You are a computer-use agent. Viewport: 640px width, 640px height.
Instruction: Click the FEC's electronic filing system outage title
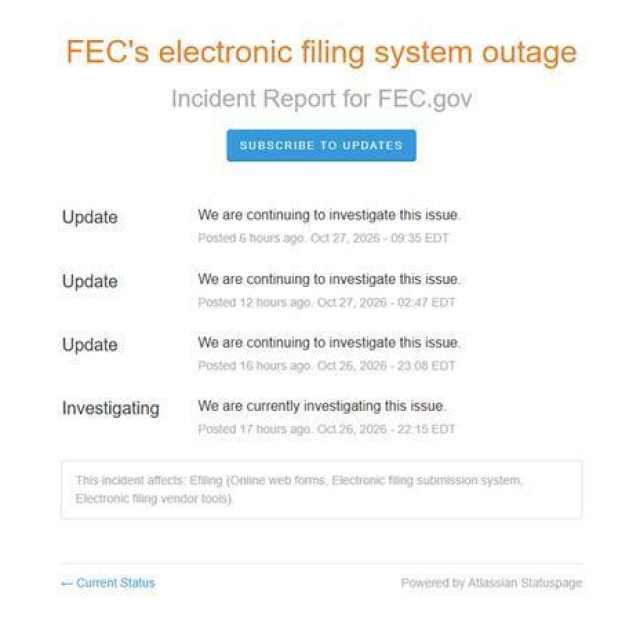321,52
